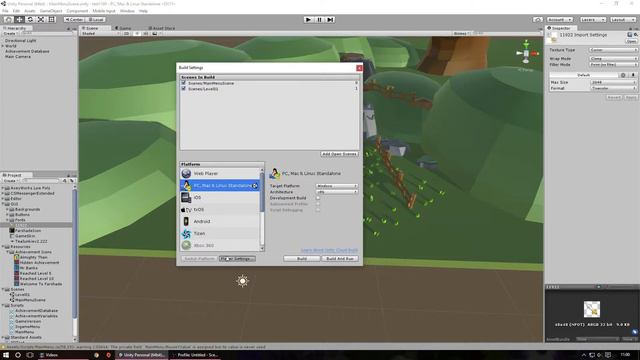Select the Rotate tool in the toolbar
Viewport: 640px width, 360px height.
click(30, 19)
